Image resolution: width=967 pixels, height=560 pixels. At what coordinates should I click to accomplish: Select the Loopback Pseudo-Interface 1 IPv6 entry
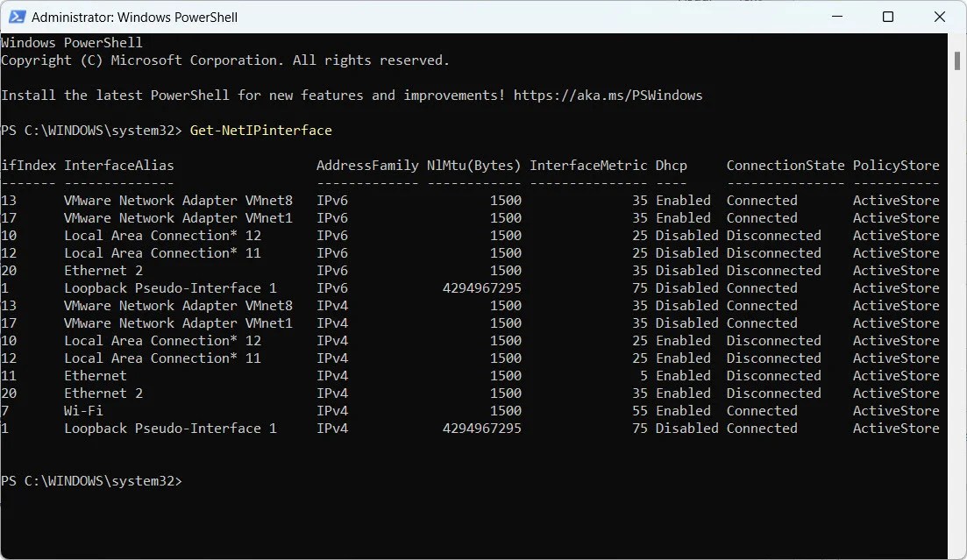(x=169, y=287)
